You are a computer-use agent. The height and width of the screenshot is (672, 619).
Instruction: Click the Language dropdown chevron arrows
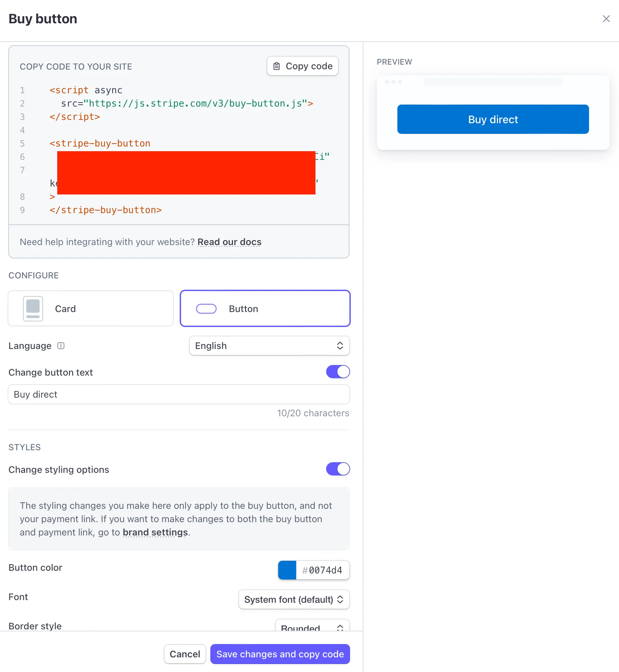point(340,346)
